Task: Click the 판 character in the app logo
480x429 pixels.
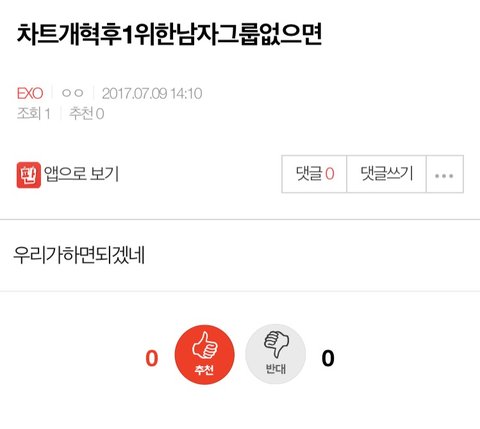Action: (29, 175)
